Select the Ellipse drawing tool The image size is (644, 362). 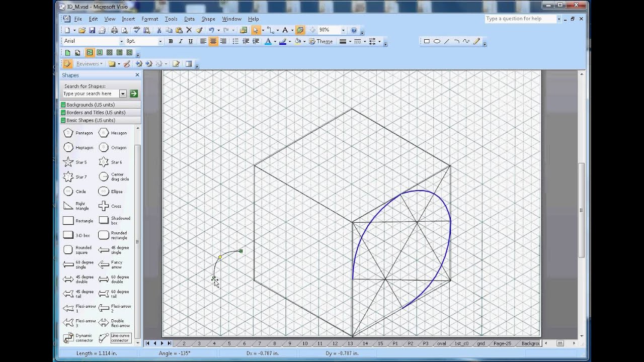tap(437, 41)
